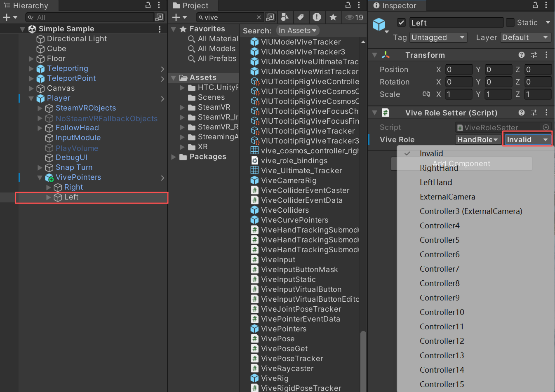Open the Tag Untagged dropdown

(438, 38)
